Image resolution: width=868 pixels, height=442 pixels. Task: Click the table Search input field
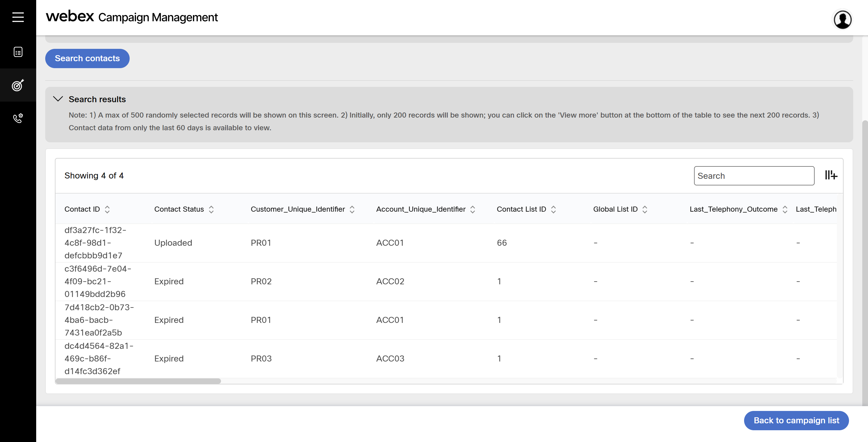pos(754,176)
